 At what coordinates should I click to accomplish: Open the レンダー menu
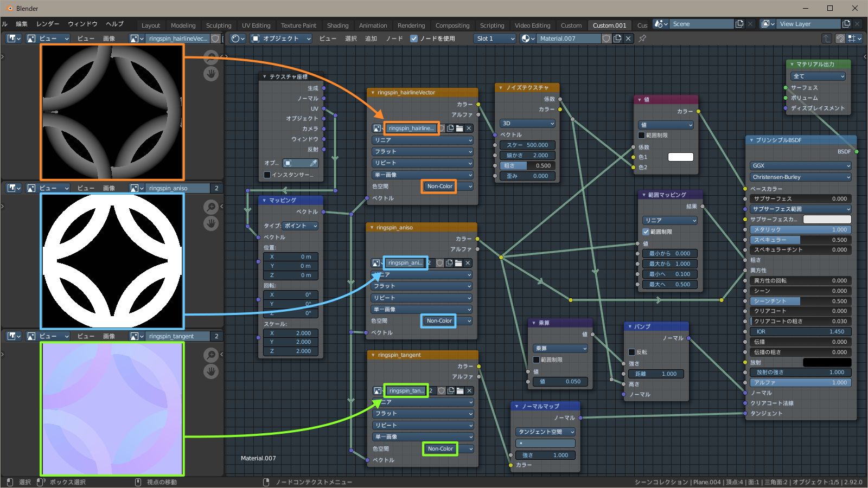48,24
